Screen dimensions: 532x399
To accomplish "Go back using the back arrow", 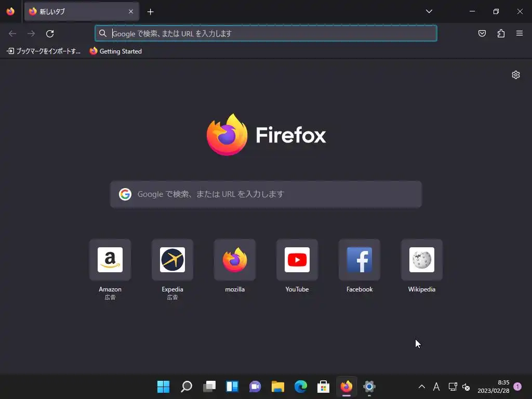I will click(12, 34).
